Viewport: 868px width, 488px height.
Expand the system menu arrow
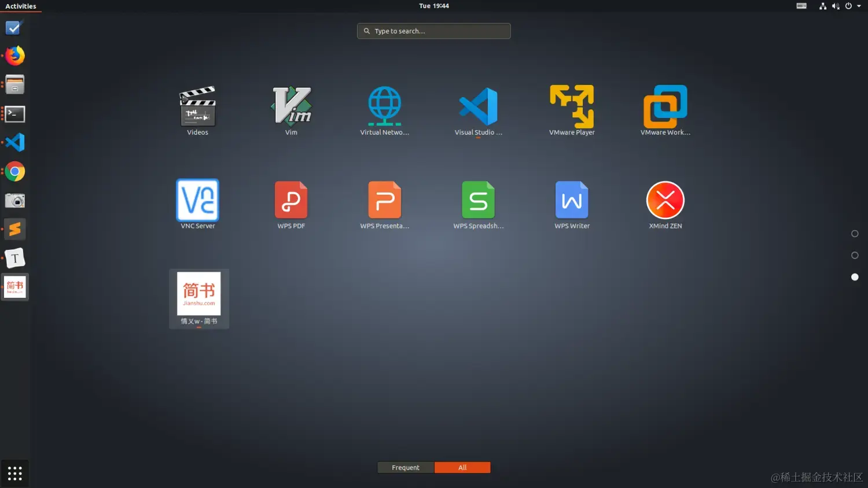859,6
